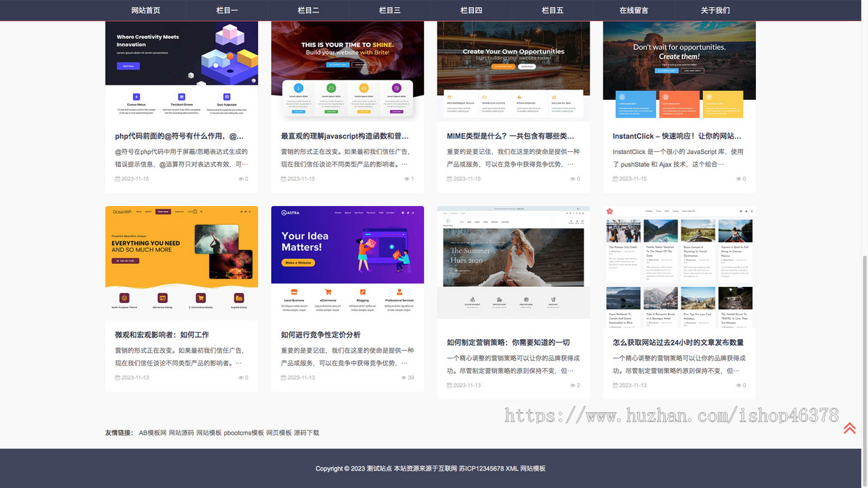Click the Create Your Own Opportunities thumbnail
The image size is (868, 488).
(x=514, y=70)
